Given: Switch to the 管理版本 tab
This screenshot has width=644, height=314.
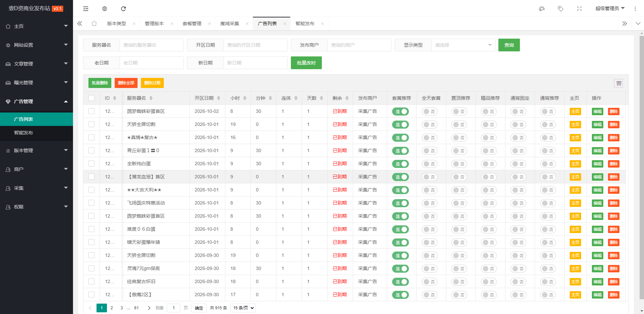Looking at the screenshot, I should pyautogui.click(x=154, y=24).
